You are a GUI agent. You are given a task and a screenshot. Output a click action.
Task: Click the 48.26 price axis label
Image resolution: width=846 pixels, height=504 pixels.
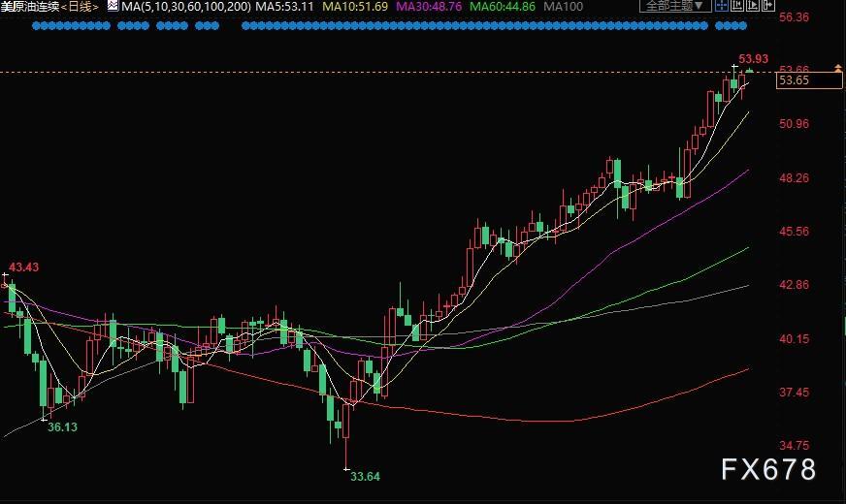(795, 178)
